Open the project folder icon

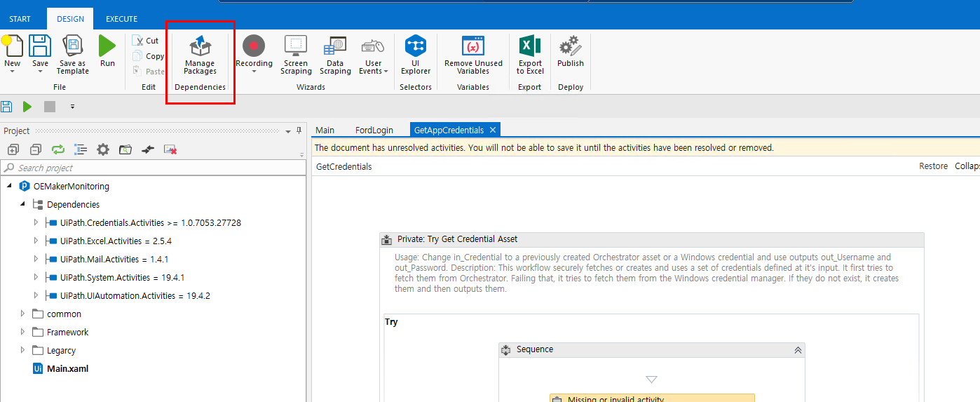pos(125,149)
